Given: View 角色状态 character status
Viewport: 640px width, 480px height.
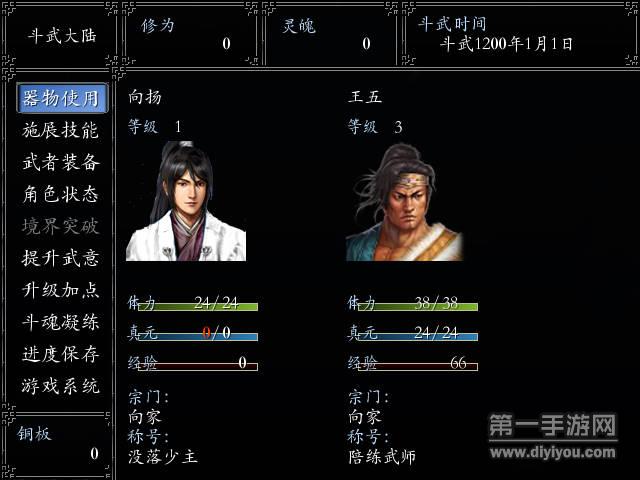Looking at the screenshot, I should coord(60,194).
